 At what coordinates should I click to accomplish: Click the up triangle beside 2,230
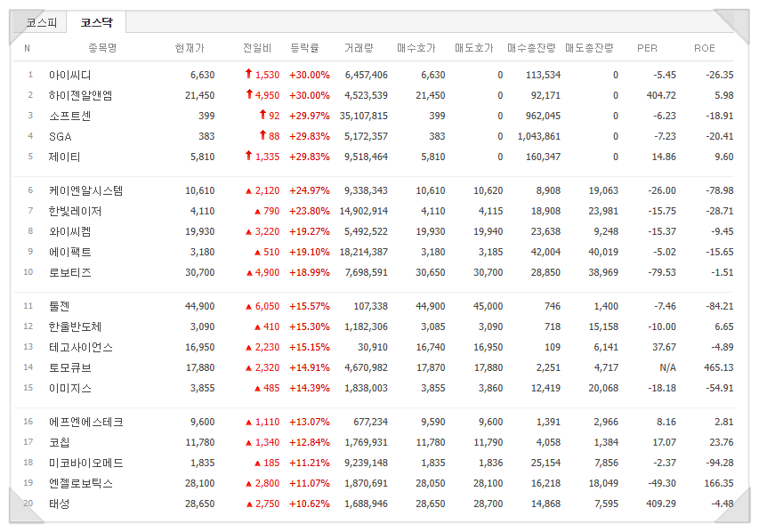(x=249, y=348)
